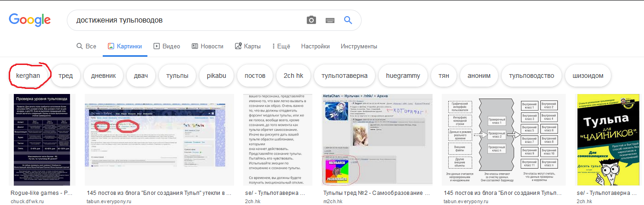Open Настройки menu
This screenshot has height=205, width=644.
315,46
